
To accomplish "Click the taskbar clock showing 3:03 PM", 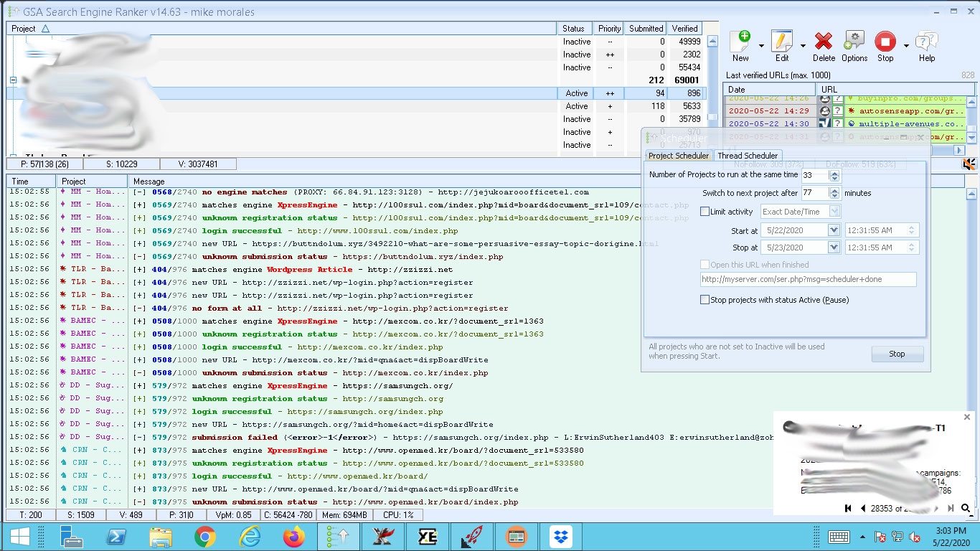I will tap(952, 537).
